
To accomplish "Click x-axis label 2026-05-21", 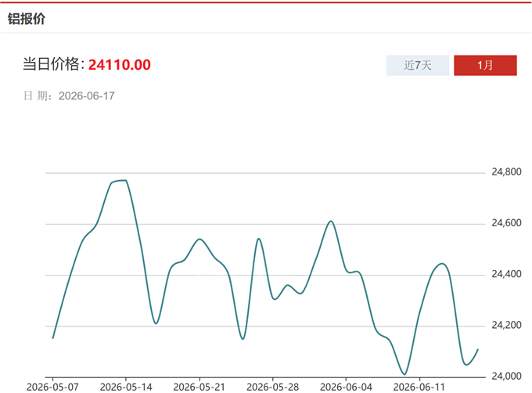I will tap(199, 387).
